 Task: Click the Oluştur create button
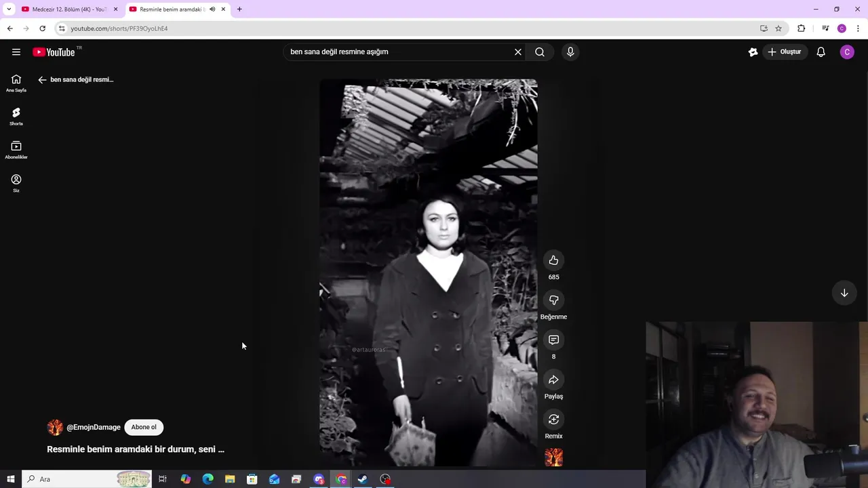(x=785, y=52)
